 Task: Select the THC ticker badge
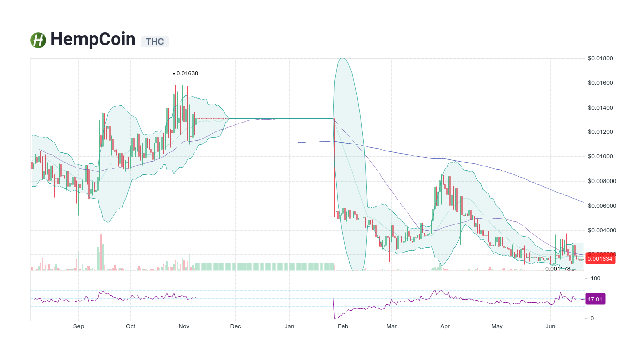pos(155,42)
